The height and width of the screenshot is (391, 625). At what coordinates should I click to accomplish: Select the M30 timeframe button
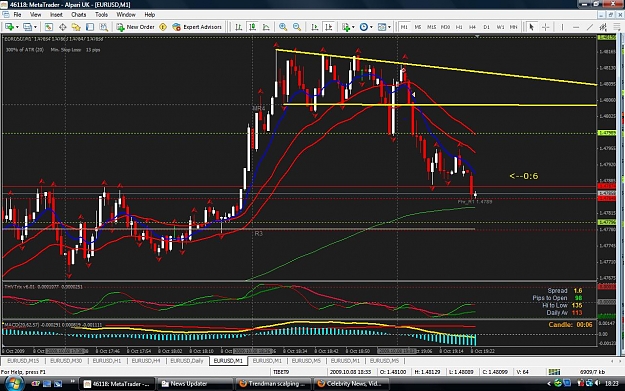pos(446,27)
